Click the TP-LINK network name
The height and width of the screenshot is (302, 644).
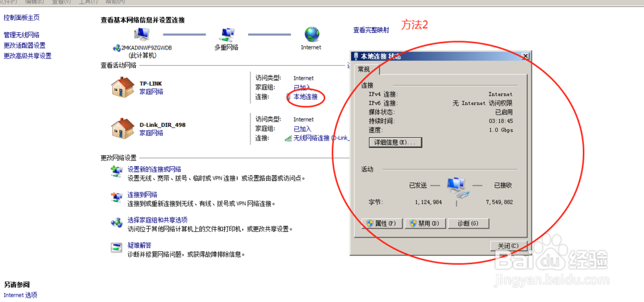tap(151, 84)
